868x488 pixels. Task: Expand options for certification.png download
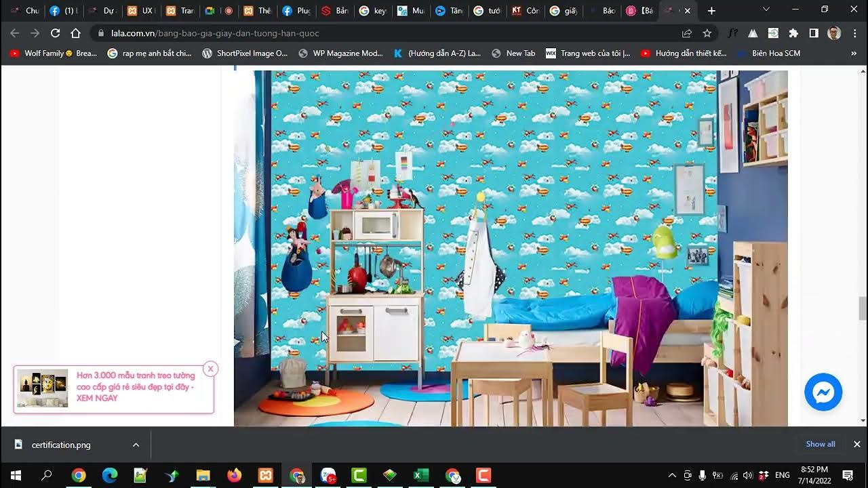tap(136, 445)
